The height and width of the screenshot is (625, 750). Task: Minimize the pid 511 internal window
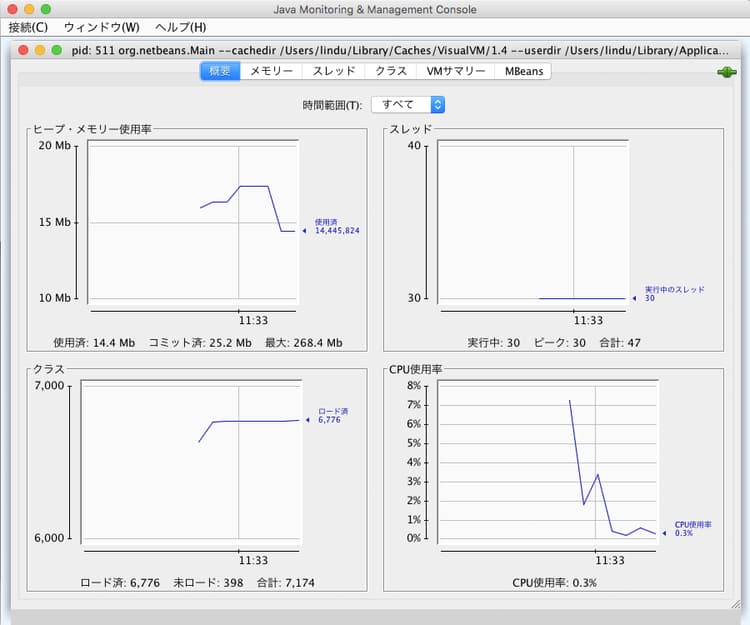[x=40, y=50]
